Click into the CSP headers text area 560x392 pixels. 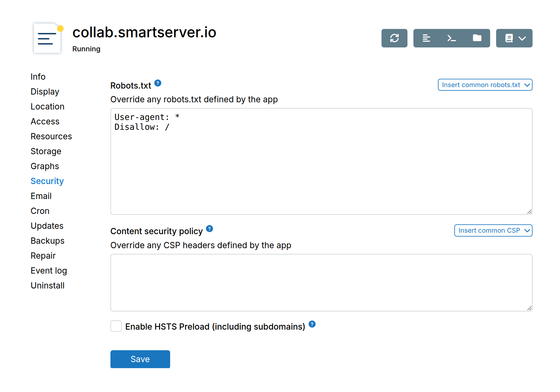coord(321,283)
